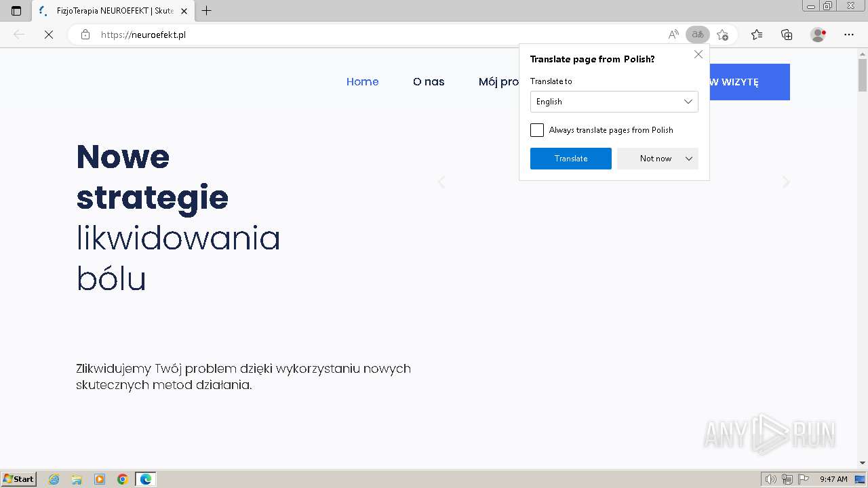Viewport: 868px width, 488px height.
Task: Enable Always translate pages from Polish
Action: click(537, 130)
